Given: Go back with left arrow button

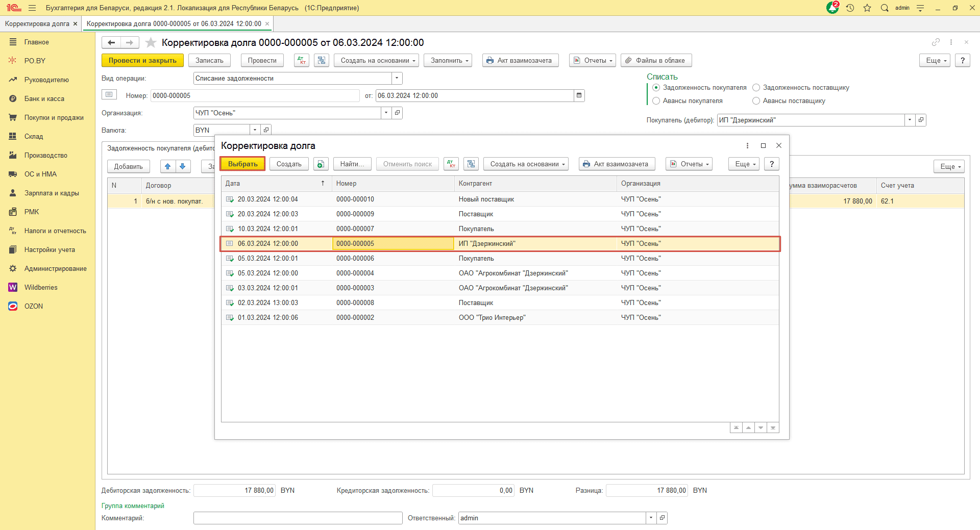Looking at the screenshot, I should click(x=111, y=42).
